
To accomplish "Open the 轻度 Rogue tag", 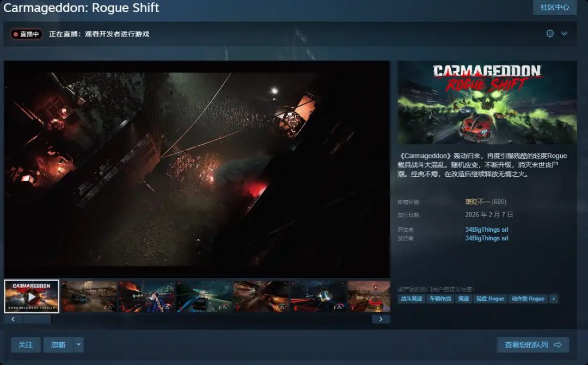I will point(490,299).
